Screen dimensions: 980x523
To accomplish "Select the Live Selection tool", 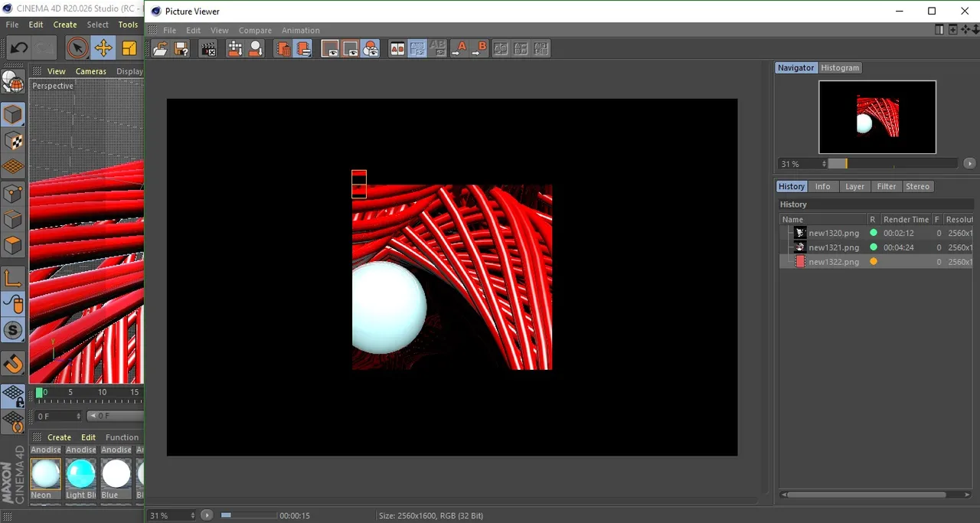I will (77, 48).
